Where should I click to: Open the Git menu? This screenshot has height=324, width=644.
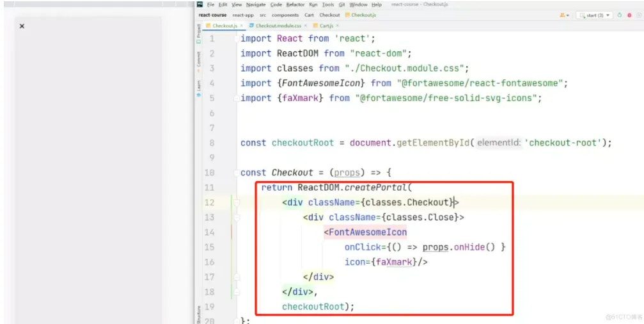(342, 5)
